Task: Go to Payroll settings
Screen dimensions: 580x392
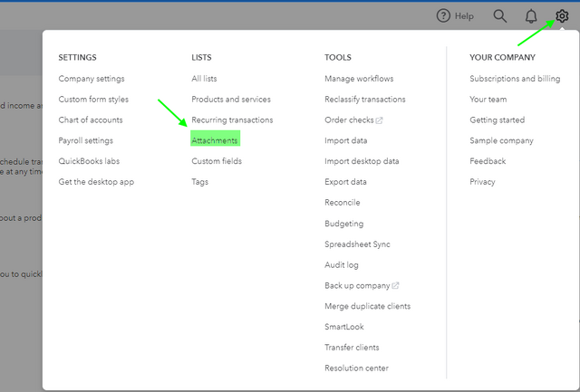Action: pyautogui.click(x=86, y=140)
